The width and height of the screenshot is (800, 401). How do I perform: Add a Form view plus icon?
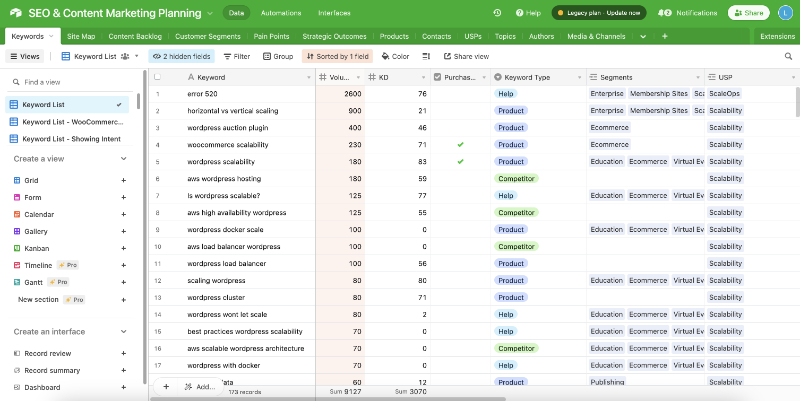click(x=123, y=197)
